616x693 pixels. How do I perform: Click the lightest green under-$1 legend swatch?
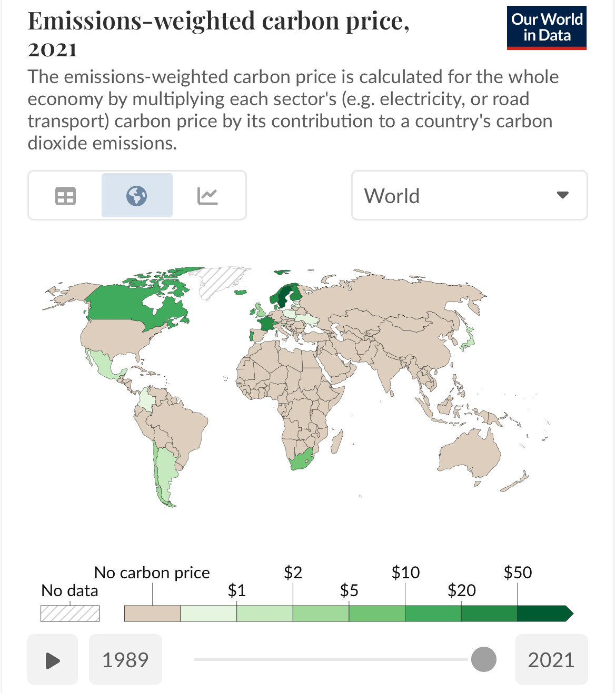(x=208, y=614)
